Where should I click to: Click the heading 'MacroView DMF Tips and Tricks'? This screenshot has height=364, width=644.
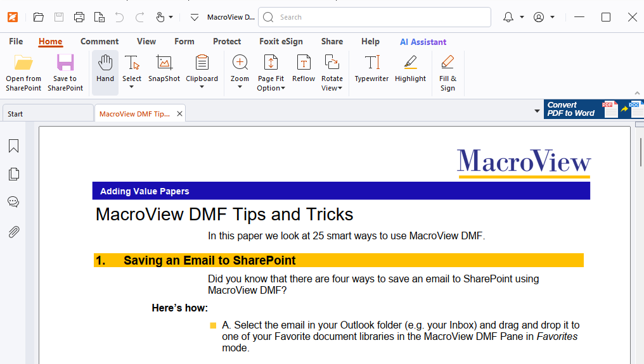[x=224, y=215]
